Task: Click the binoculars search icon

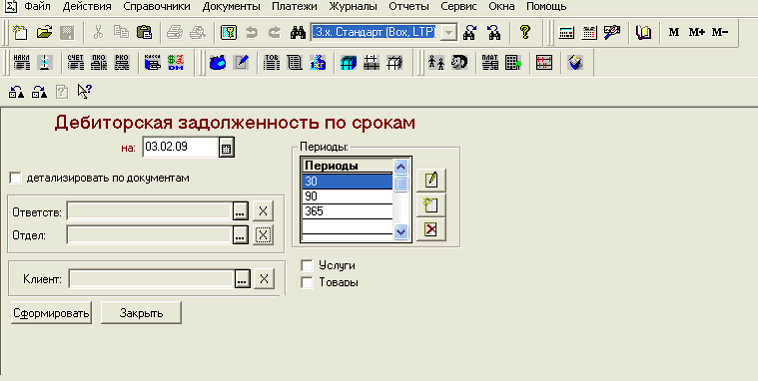Action: pyautogui.click(x=297, y=33)
